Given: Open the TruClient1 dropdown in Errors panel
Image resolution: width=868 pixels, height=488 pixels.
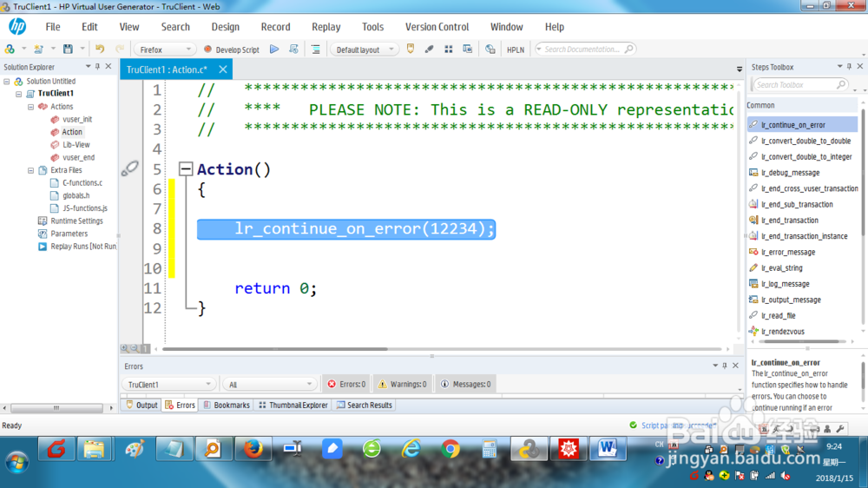Looking at the screenshot, I should [x=168, y=385].
